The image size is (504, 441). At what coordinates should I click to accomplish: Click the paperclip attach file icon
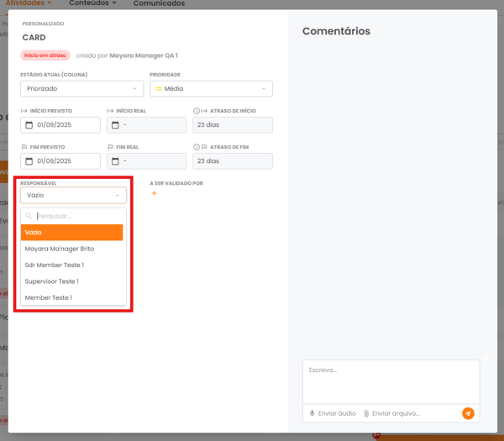366,413
